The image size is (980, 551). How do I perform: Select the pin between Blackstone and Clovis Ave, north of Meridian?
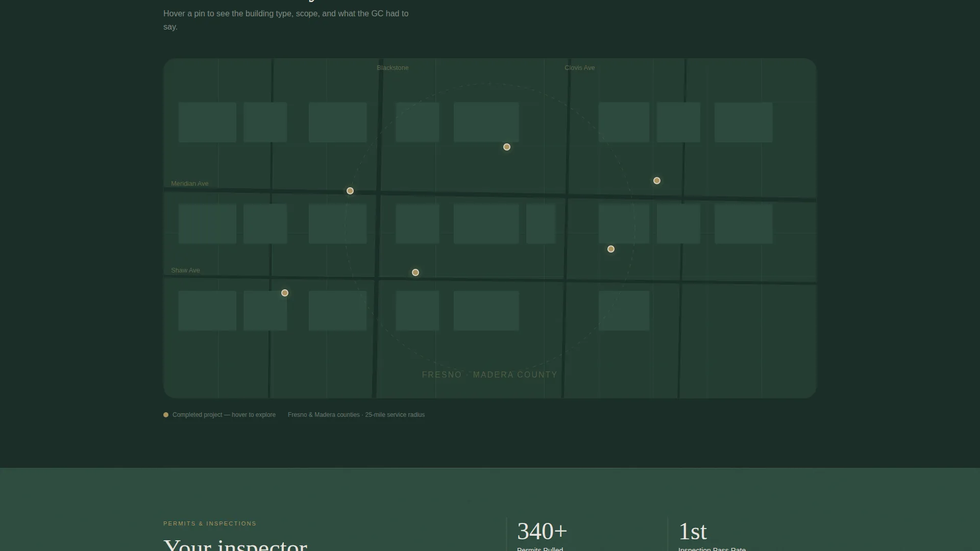click(x=507, y=147)
